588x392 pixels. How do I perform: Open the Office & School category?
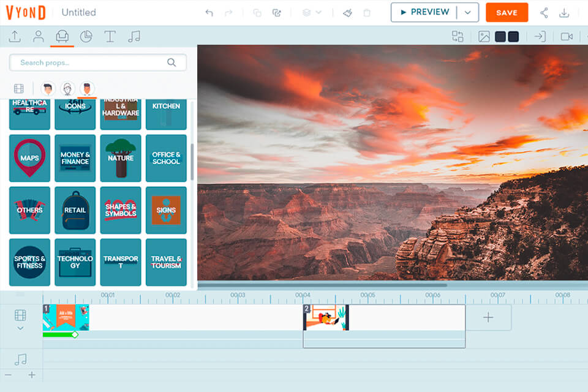pos(166,158)
